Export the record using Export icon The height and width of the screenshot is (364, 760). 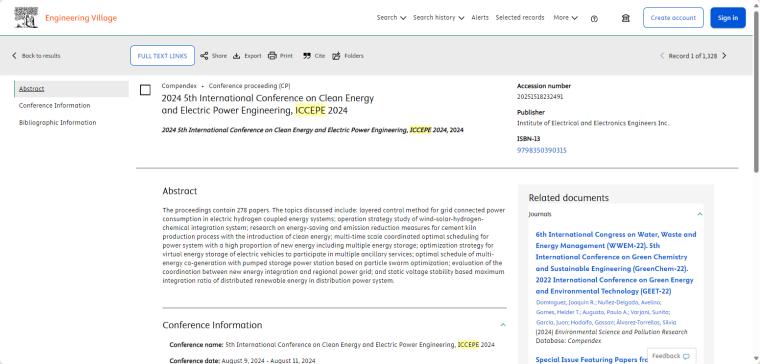coord(237,56)
